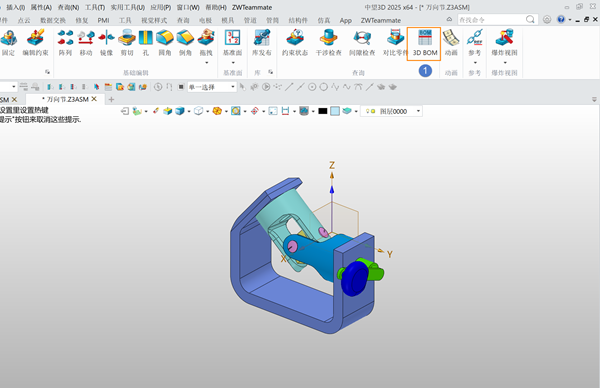600x388 pixels.
Task: Open the ZWTeammate menu in menu bar
Action: point(252,7)
